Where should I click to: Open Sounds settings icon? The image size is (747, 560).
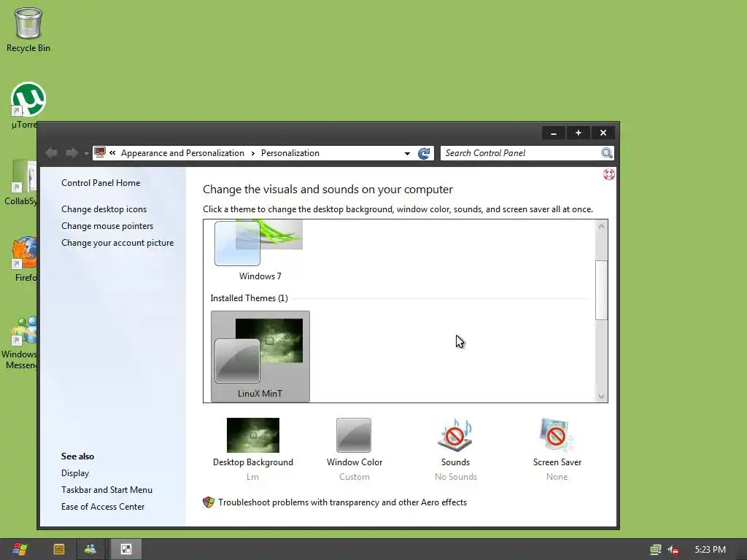point(455,435)
